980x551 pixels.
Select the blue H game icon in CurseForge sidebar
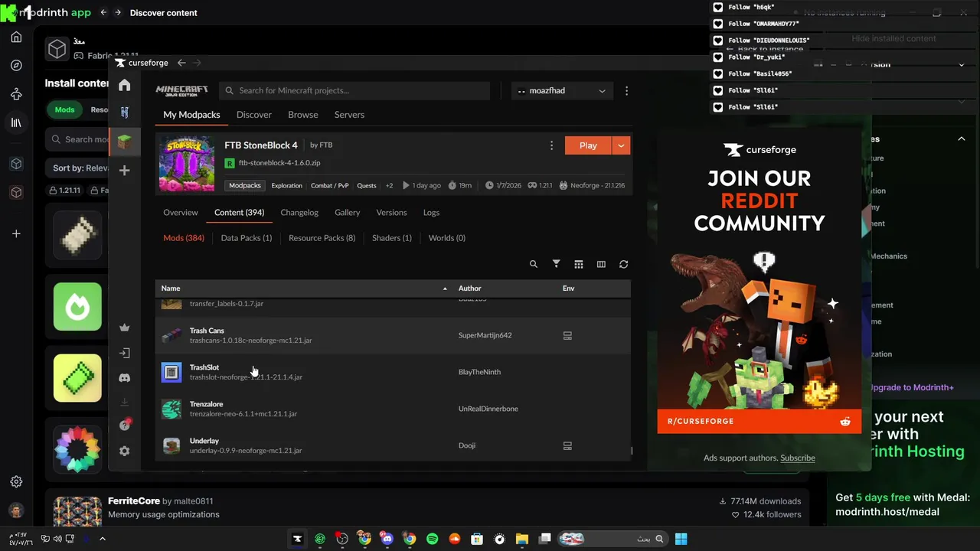click(125, 112)
